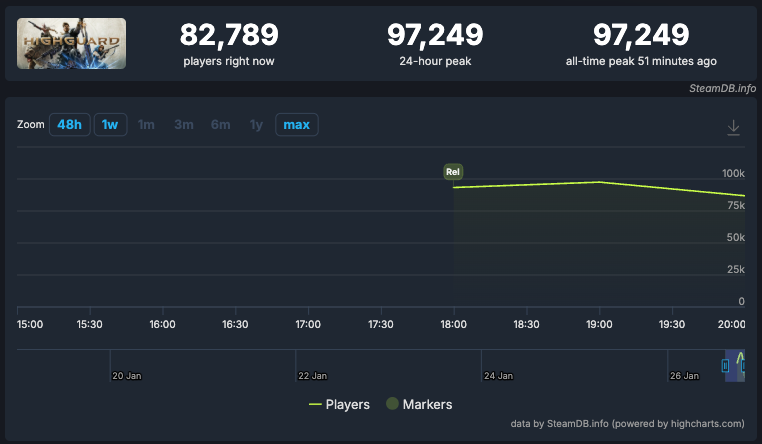Viewport: 762px width, 444px height.
Task: Click the 19:00 peak point on chart
Action: point(598,182)
